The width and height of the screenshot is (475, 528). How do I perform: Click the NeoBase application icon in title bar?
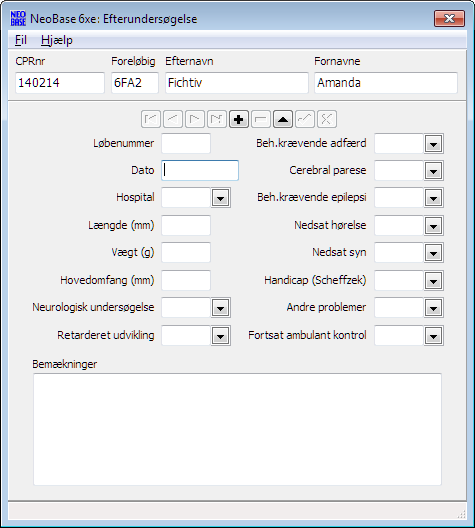(18, 19)
